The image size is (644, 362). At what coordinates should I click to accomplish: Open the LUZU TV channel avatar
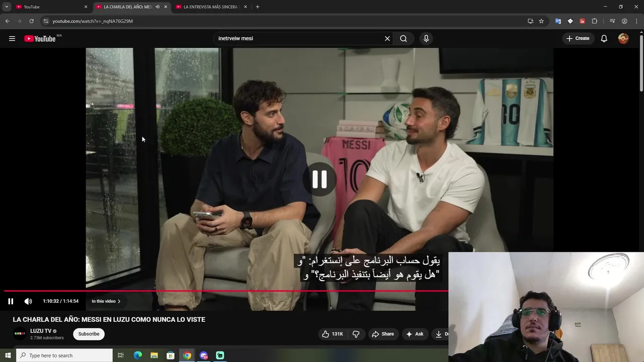tap(20, 334)
